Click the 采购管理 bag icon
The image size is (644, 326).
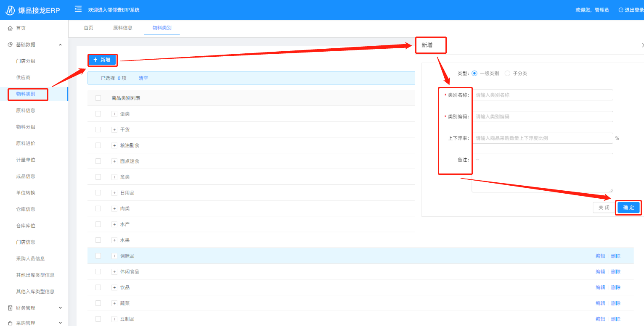pyautogui.click(x=11, y=323)
